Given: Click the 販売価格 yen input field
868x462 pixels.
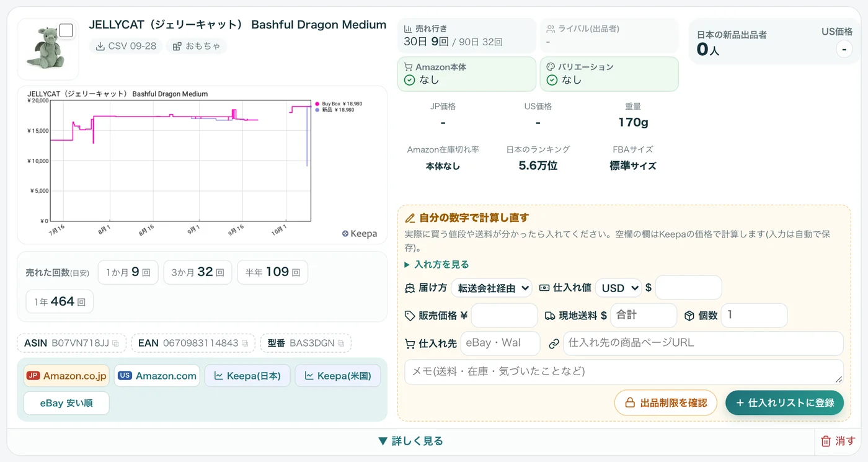Looking at the screenshot, I should click(504, 316).
